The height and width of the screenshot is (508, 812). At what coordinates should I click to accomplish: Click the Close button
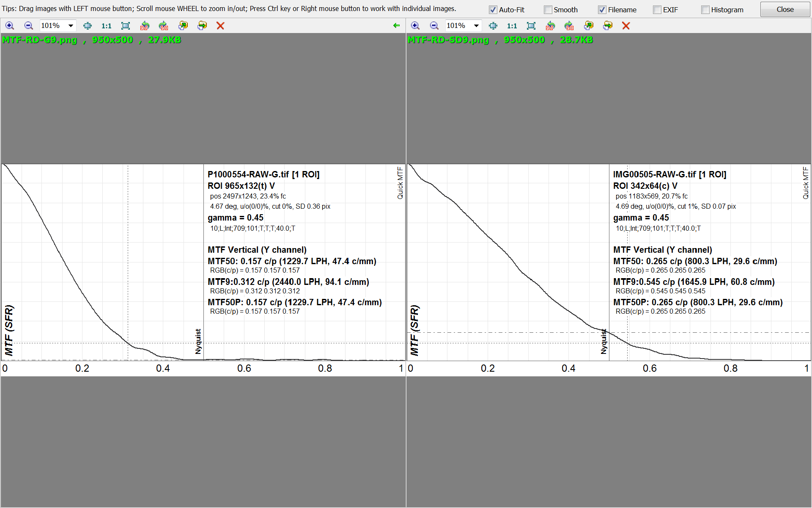[785, 9]
